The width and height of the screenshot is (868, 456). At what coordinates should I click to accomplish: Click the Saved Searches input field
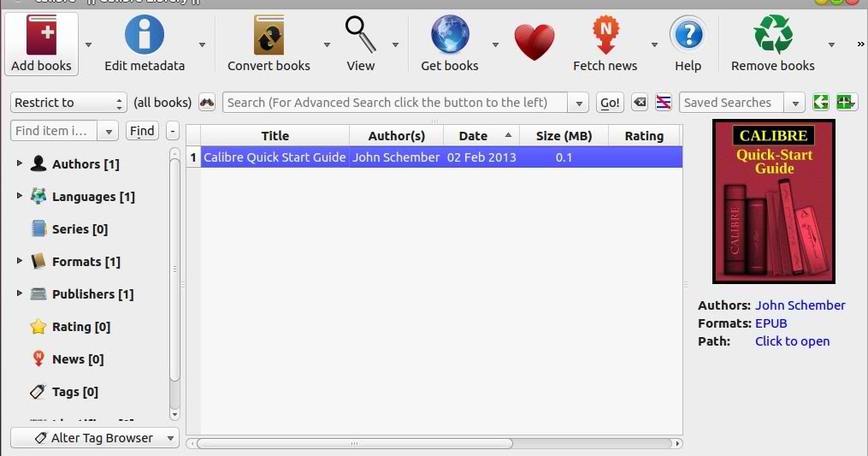tap(732, 103)
